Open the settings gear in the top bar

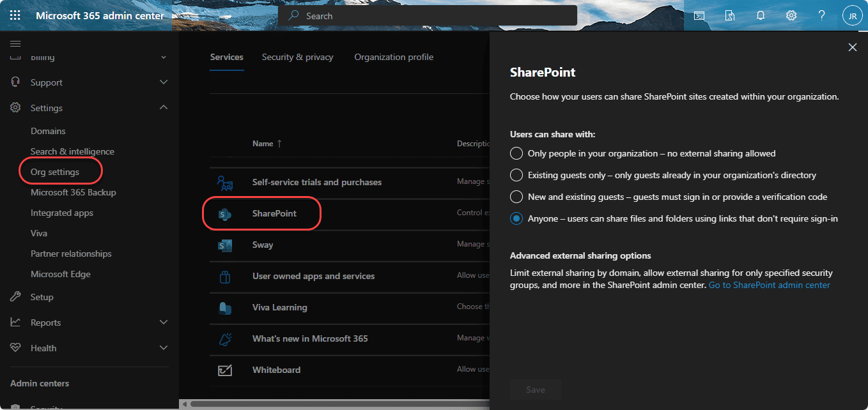click(791, 15)
